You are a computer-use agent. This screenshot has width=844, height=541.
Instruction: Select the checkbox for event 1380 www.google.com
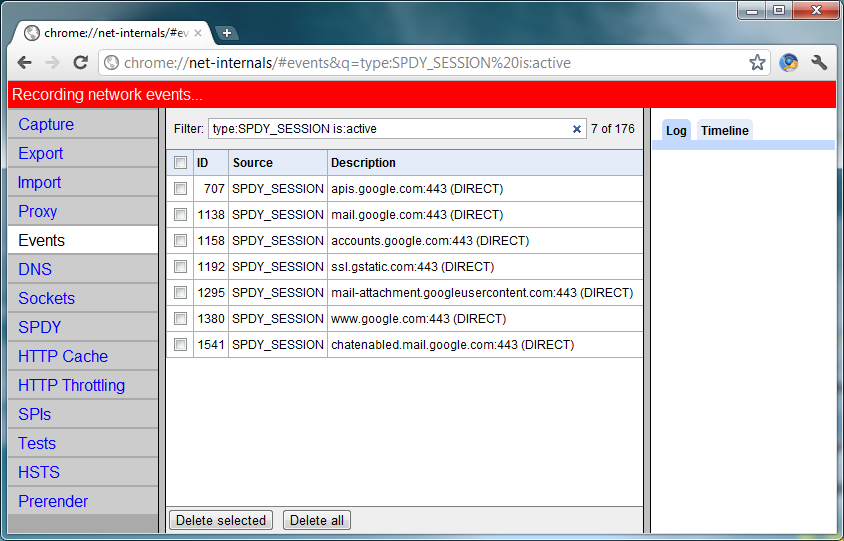point(180,318)
